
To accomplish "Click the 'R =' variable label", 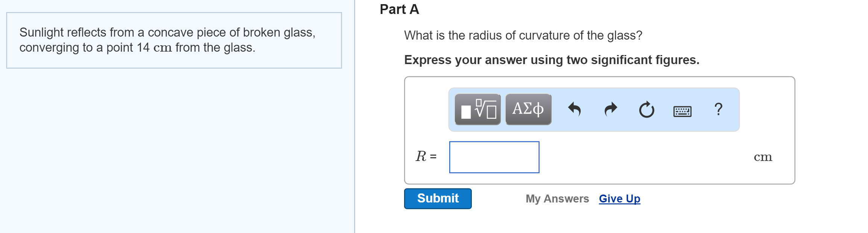I will click(426, 156).
